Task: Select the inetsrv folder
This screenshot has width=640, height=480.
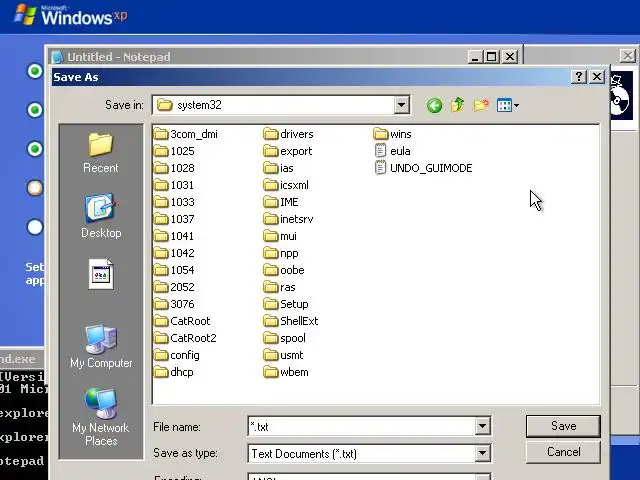Action: 289,219
